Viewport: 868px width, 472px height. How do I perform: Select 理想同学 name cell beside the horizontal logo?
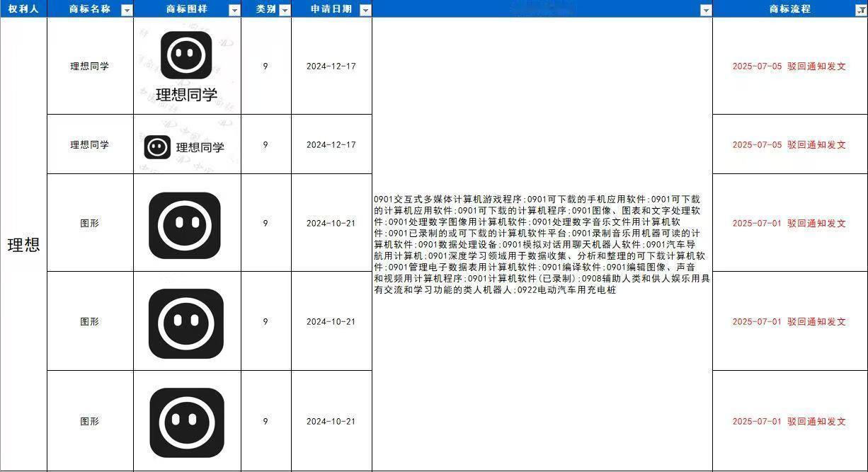pyautogui.click(x=90, y=144)
